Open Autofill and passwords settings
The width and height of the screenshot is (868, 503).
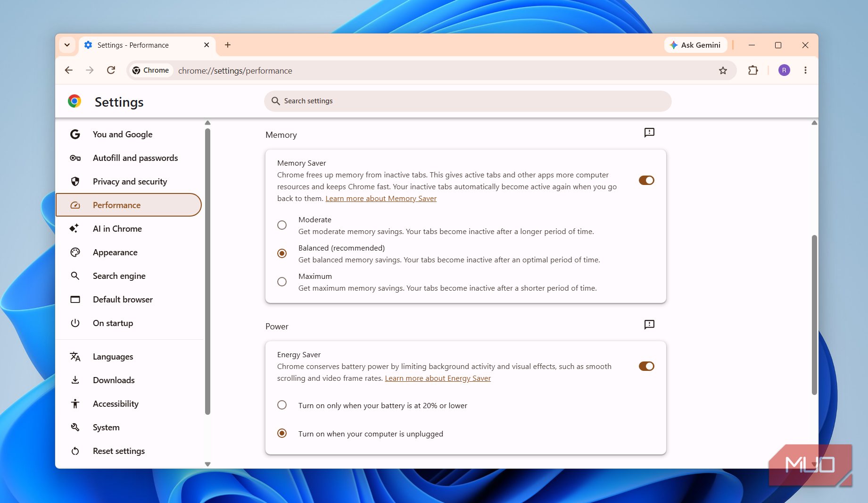[x=129, y=158]
